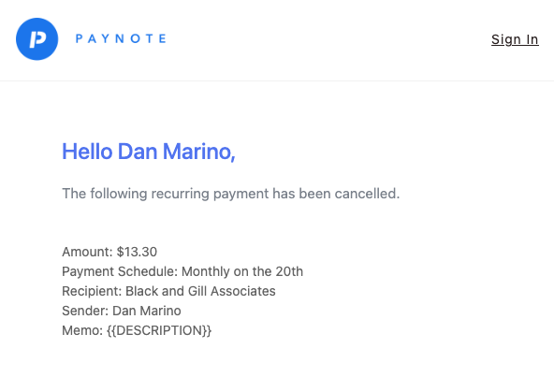The width and height of the screenshot is (554, 392).
Task: Click the Recipient: Black and Gill Associates line
Action: pyautogui.click(x=168, y=291)
